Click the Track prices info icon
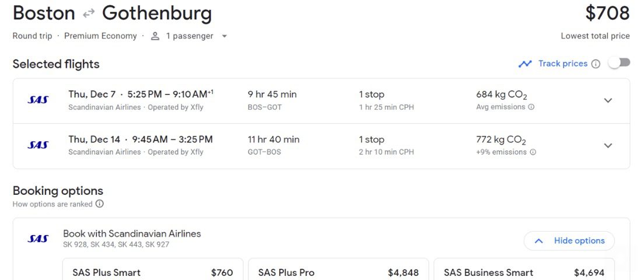Viewport: 644px width, 280px height. pyautogui.click(x=596, y=64)
